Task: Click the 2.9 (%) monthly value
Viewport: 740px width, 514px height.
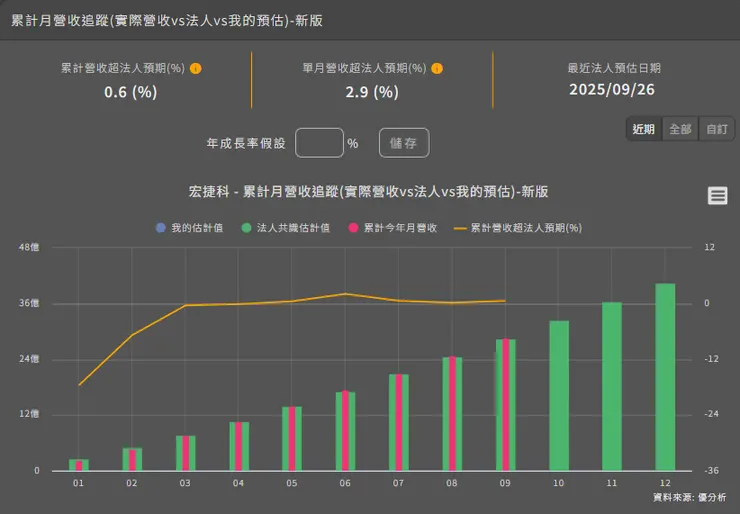Action: point(372,92)
